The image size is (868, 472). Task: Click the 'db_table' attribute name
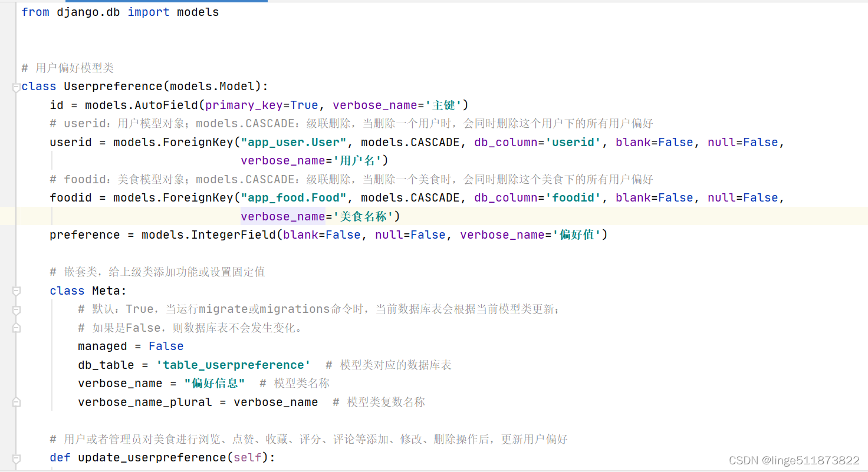click(106, 365)
